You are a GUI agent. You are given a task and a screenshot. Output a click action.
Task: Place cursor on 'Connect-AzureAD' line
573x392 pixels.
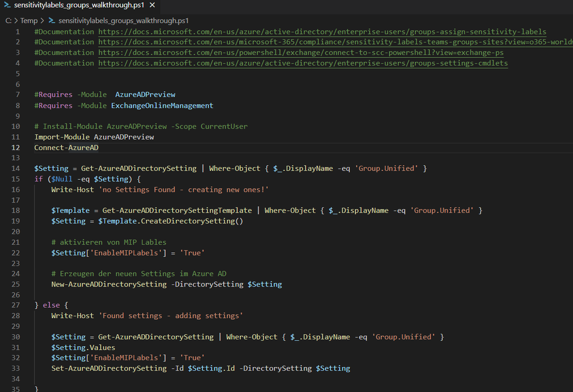pyautogui.click(x=66, y=147)
